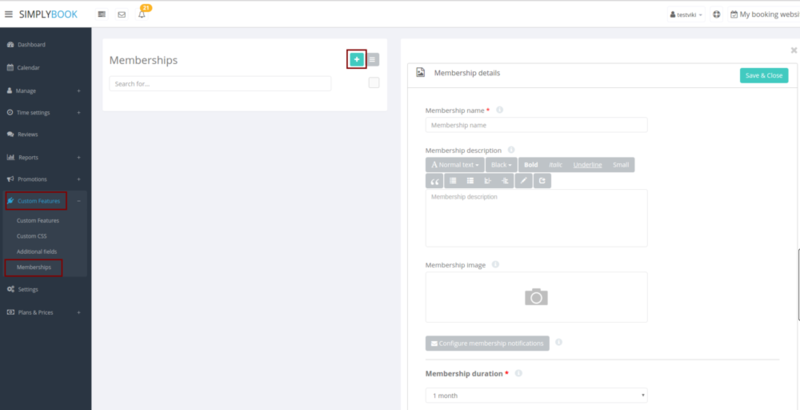Insert unordered list in description editor

tap(453, 181)
